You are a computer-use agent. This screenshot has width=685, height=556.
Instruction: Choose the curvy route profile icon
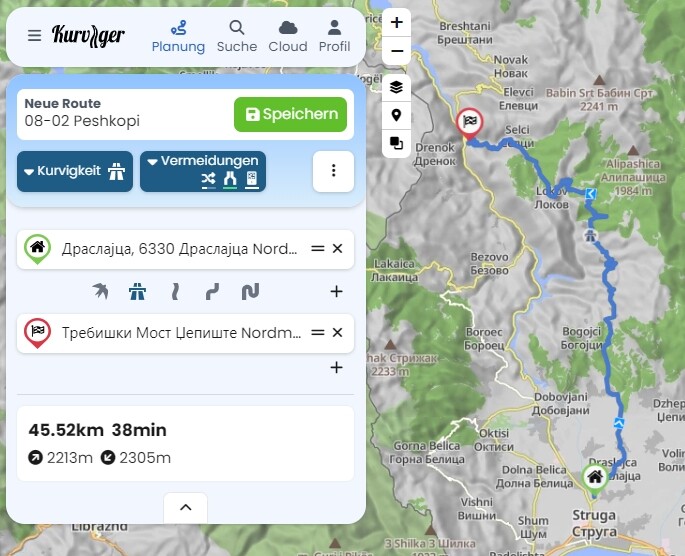(x=212, y=291)
